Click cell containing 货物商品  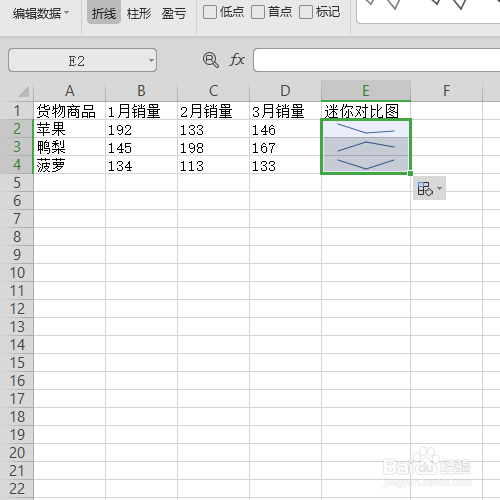69,111
